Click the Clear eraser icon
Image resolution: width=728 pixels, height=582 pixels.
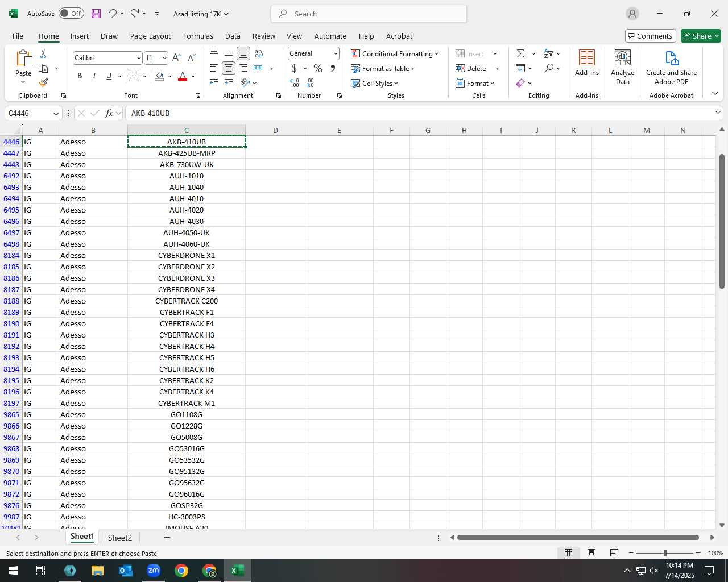click(x=520, y=83)
